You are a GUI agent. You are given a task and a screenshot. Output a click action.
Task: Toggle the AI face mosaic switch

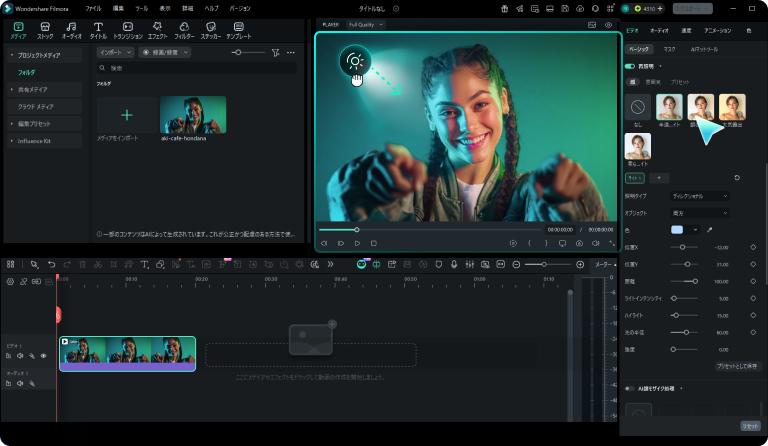[629, 388]
